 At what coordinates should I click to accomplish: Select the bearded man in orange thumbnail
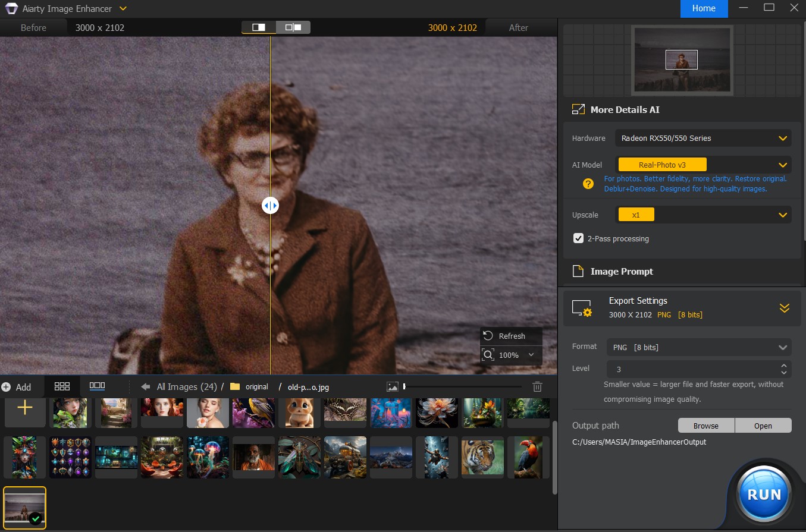tap(253, 457)
